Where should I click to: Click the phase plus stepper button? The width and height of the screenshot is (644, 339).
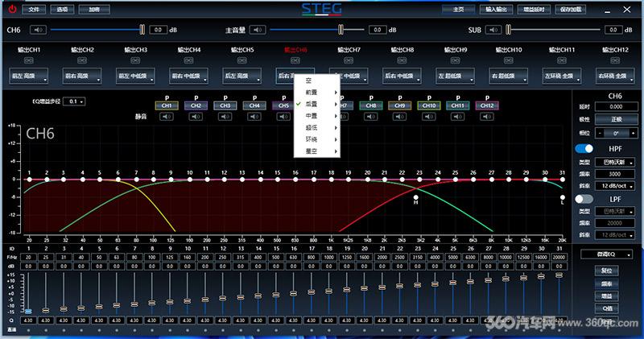[632, 133]
